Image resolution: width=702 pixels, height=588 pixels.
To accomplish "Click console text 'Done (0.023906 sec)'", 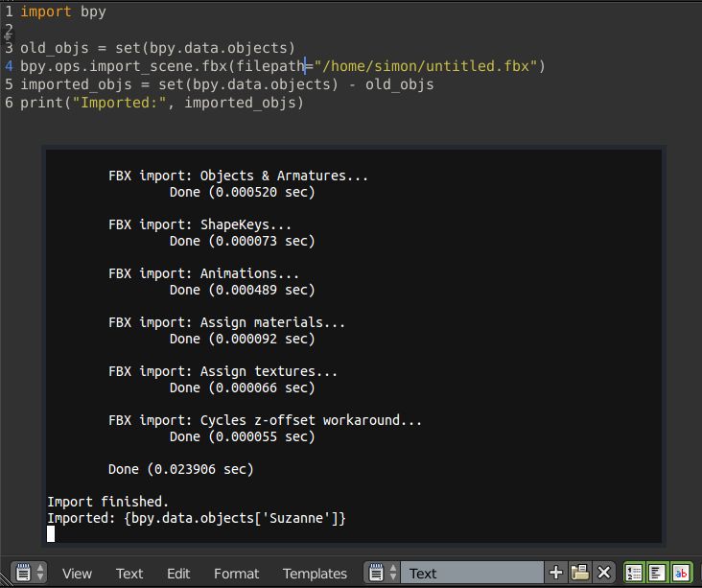I will (181, 469).
